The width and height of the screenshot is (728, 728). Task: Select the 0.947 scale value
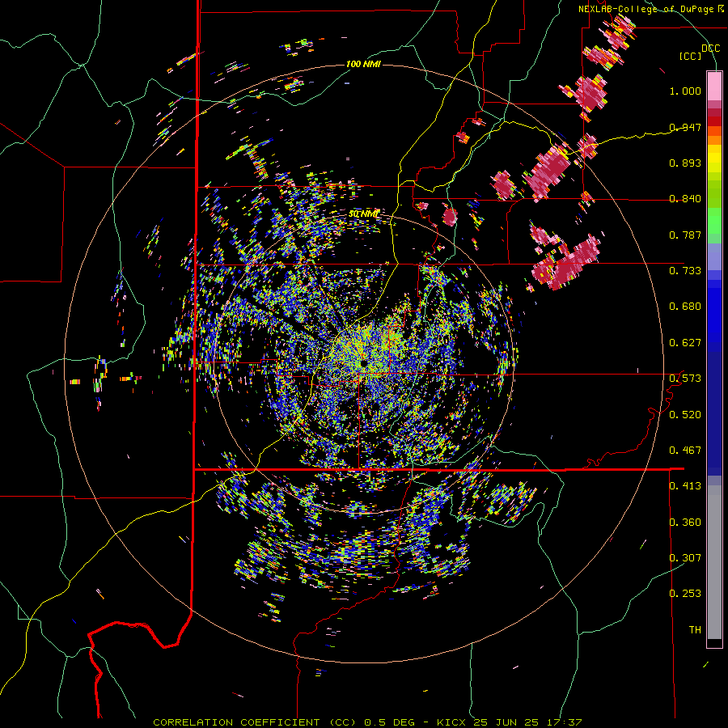pos(685,127)
